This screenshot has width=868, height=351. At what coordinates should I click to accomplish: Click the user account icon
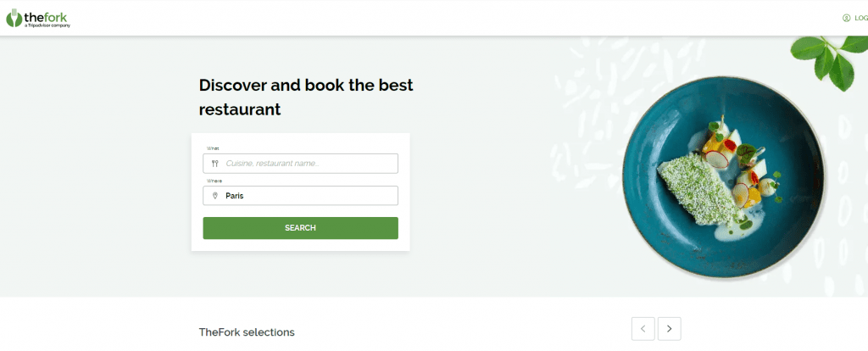[x=846, y=18]
